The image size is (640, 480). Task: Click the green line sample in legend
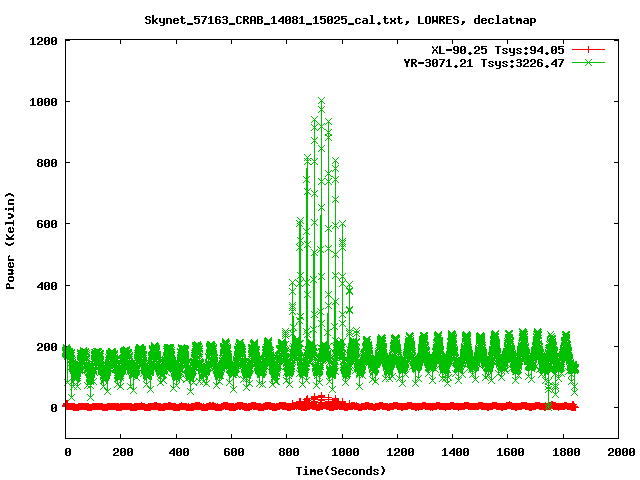(x=588, y=62)
